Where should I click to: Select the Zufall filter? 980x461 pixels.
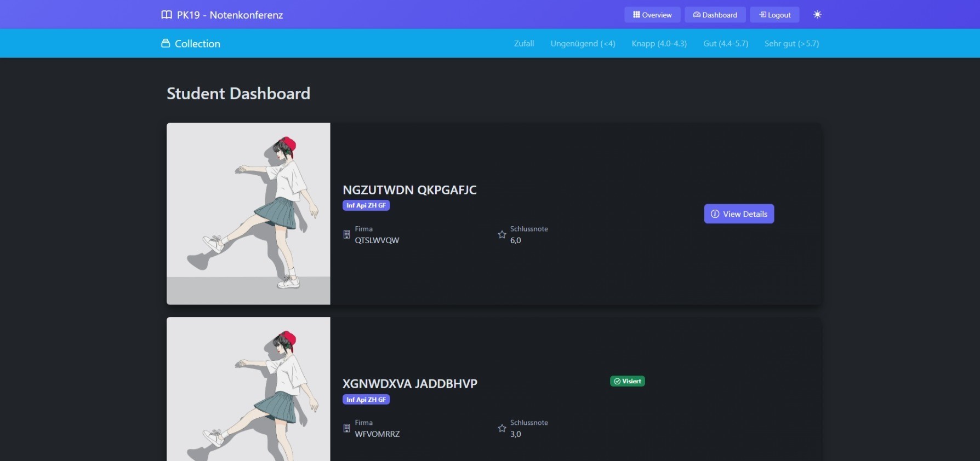pos(524,43)
